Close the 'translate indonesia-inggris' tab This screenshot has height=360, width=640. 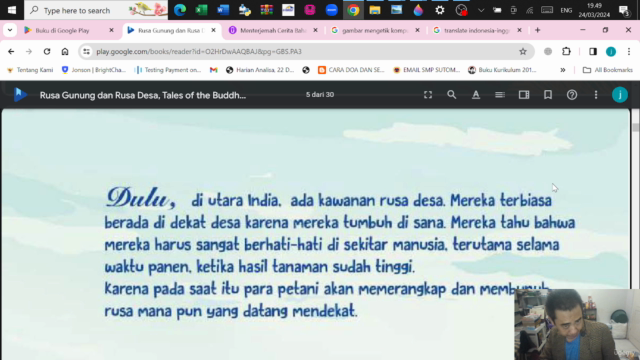(519, 30)
